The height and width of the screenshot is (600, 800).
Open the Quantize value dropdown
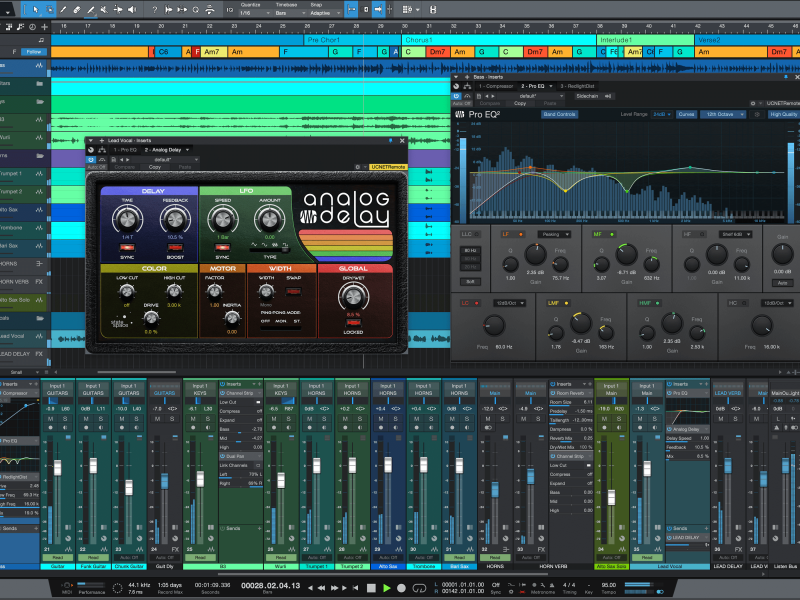[254, 13]
